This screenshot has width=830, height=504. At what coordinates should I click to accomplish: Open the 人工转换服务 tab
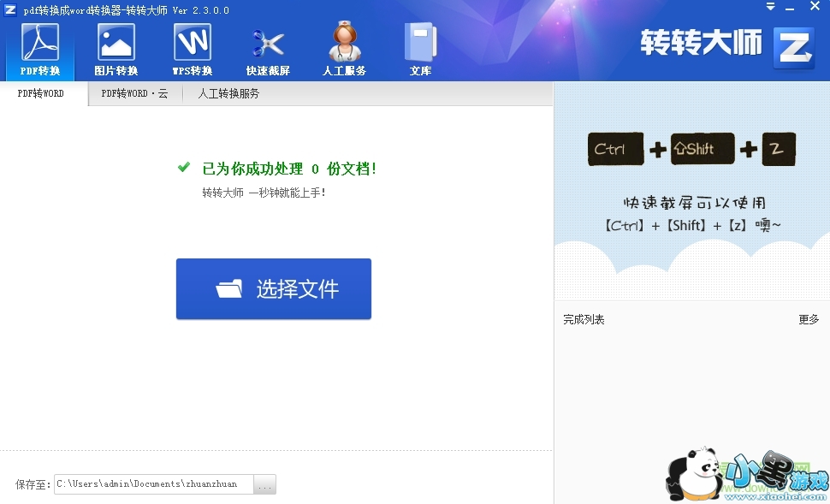[x=228, y=94]
